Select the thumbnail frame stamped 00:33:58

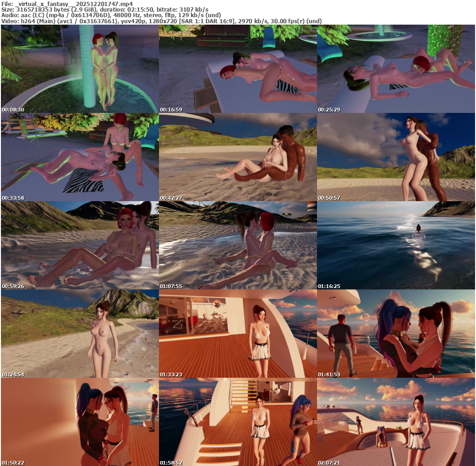point(80,157)
